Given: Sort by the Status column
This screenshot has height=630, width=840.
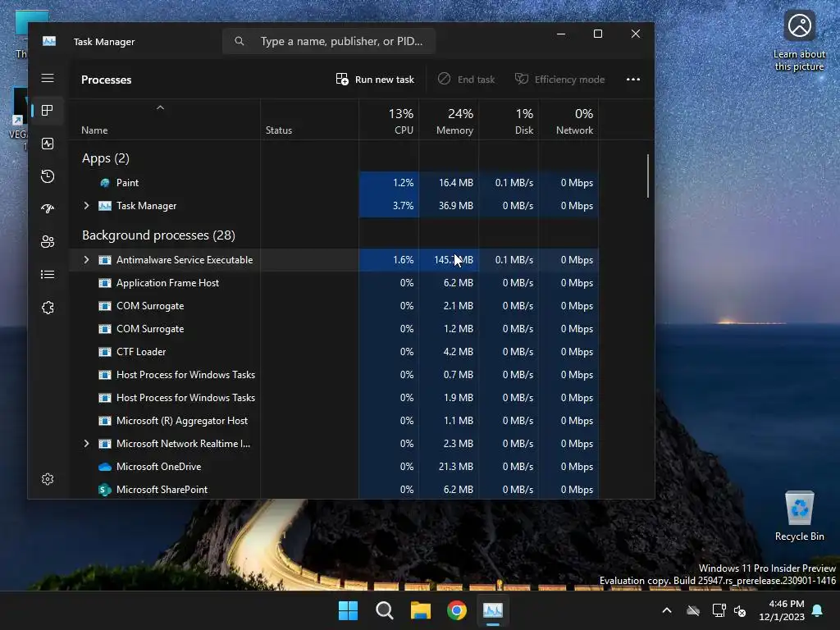Looking at the screenshot, I should 309,121.
